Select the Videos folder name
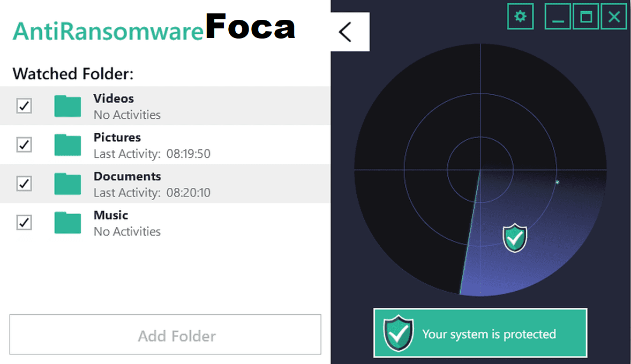Image resolution: width=631 pixels, height=364 pixels. click(x=114, y=98)
